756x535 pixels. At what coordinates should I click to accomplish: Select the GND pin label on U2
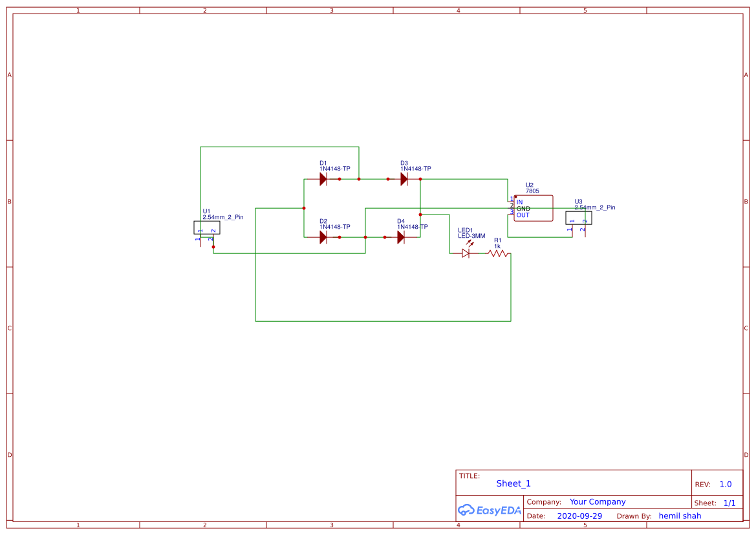pos(523,207)
